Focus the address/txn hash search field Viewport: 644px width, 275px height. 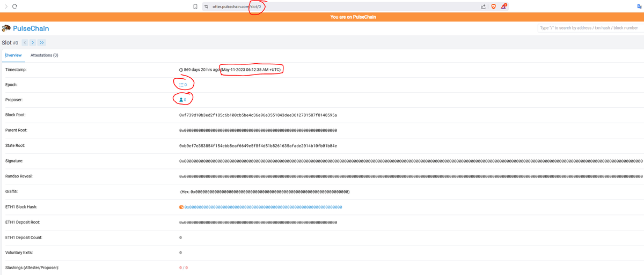point(590,28)
